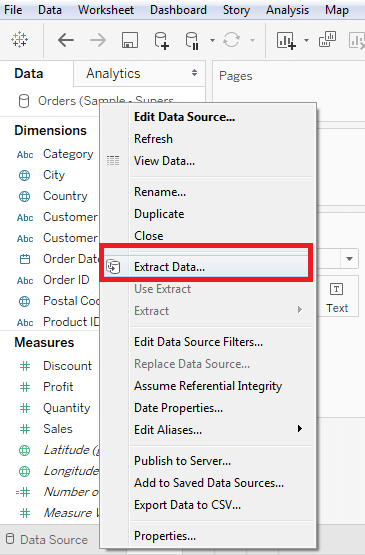Click the Pages shelf label
The height and width of the screenshot is (555, 365).
pos(236,76)
